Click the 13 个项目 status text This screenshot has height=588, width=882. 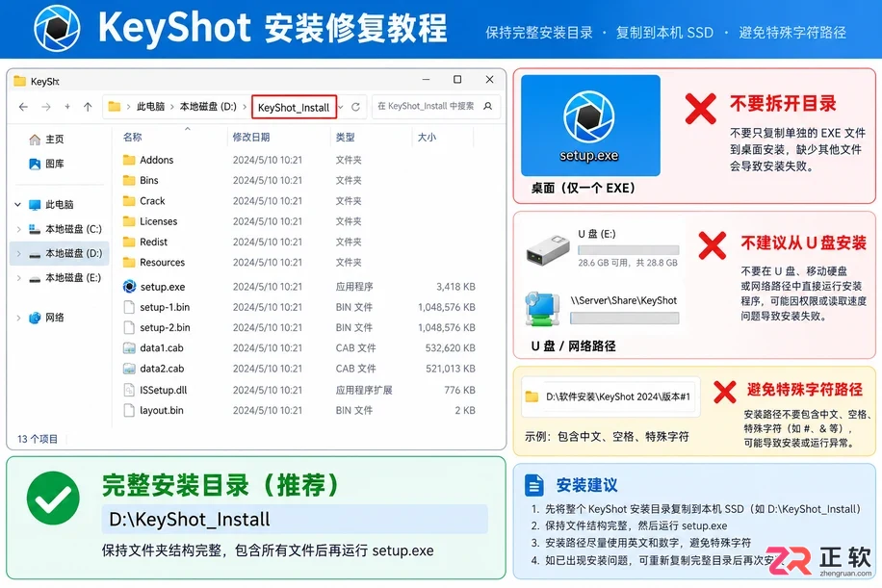[38, 439]
